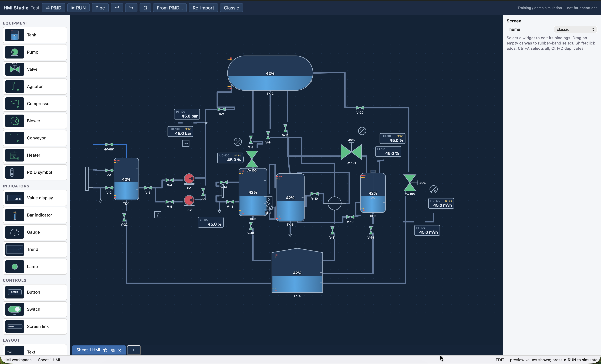Pick the Bar indicator icon
The image size is (601, 364).
coord(15,215)
